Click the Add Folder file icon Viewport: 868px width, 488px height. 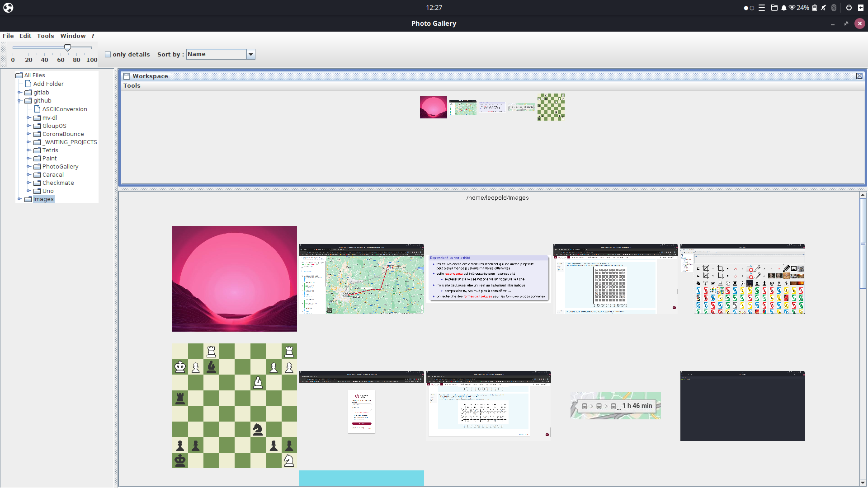click(x=28, y=84)
